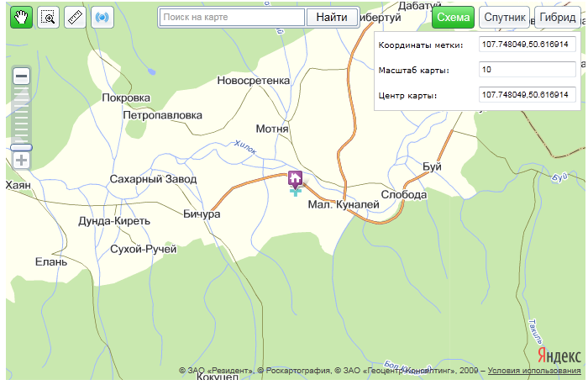Image resolution: width=588 pixels, height=385 pixels.
Task: Focus the 'Поиск на карте' search field
Action: (x=232, y=18)
